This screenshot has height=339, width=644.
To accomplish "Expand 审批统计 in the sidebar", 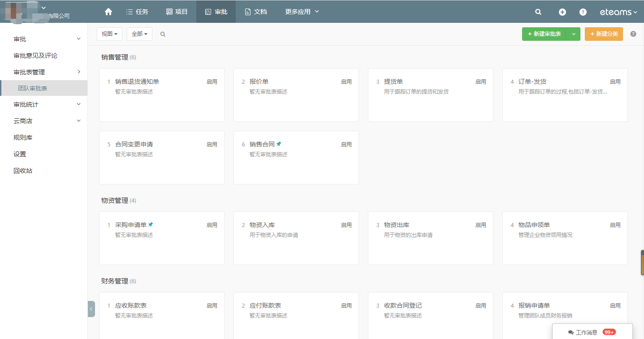I will tap(79, 104).
